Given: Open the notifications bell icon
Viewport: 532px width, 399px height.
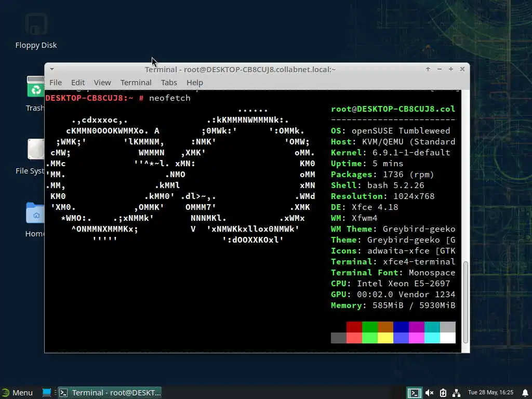Looking at the screenshot, I should coord(525,393).
